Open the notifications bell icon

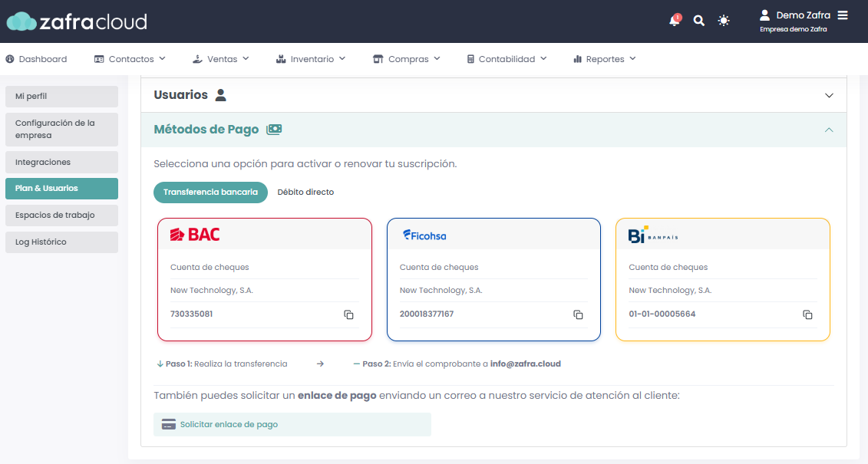tap(675, 21)
